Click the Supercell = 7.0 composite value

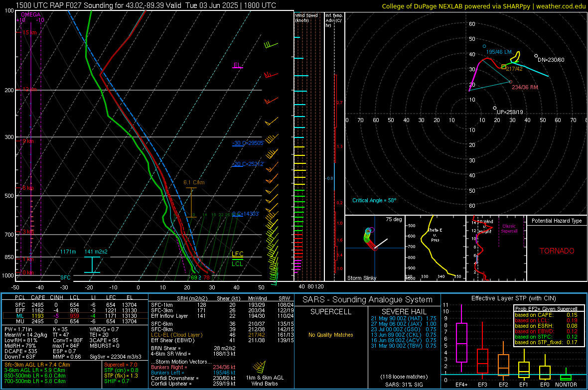121,365
